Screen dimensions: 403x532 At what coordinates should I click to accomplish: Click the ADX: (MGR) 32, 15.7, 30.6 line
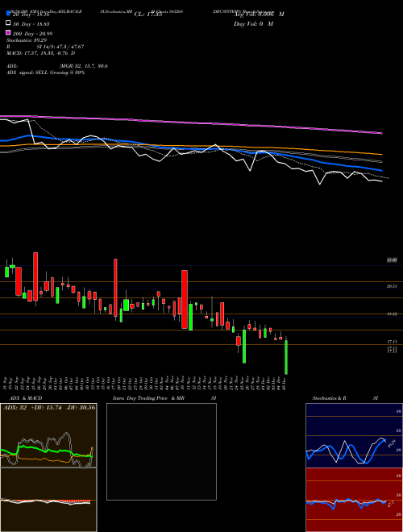(57, 66)
